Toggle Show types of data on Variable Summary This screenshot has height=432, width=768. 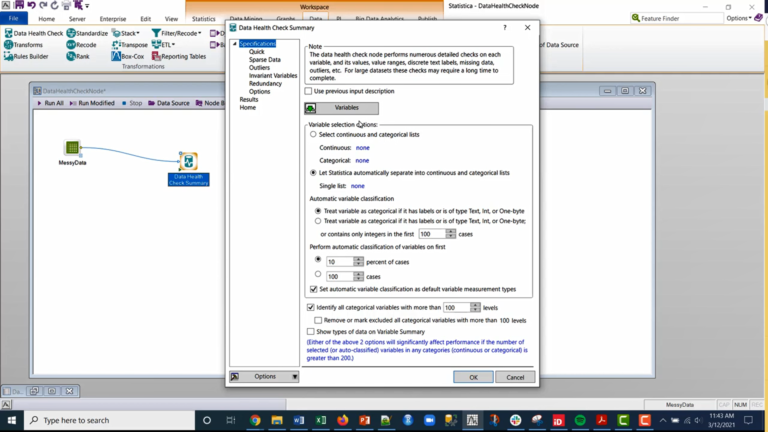click(311, 332)
